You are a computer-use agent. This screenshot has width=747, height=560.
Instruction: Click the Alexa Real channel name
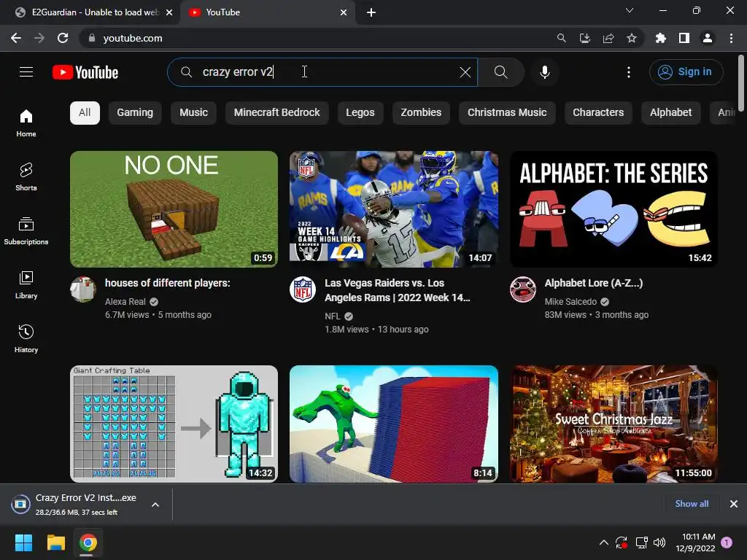[125, 301]
